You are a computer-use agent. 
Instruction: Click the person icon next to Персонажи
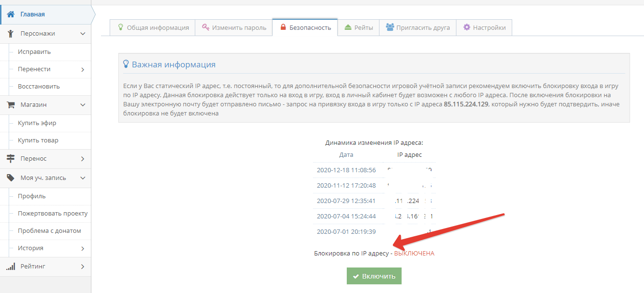point(11,34)
